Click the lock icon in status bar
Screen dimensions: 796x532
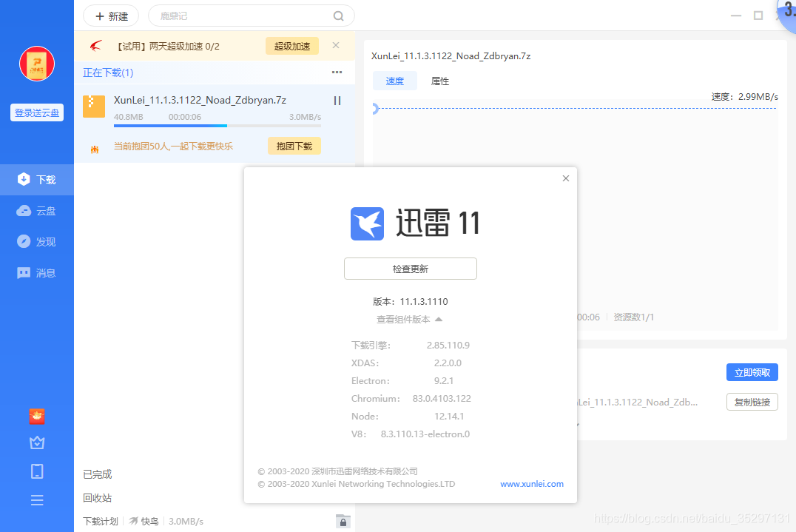point(343,522)
